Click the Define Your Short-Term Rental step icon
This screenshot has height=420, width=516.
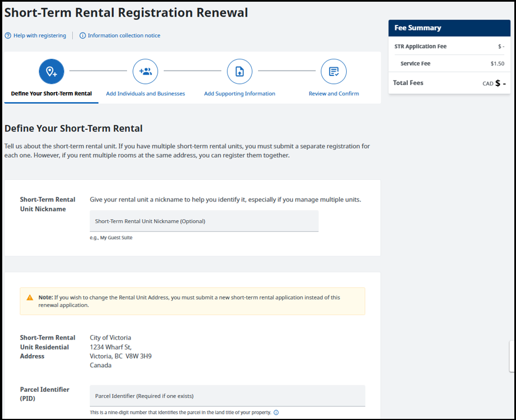tap(52, 72)
